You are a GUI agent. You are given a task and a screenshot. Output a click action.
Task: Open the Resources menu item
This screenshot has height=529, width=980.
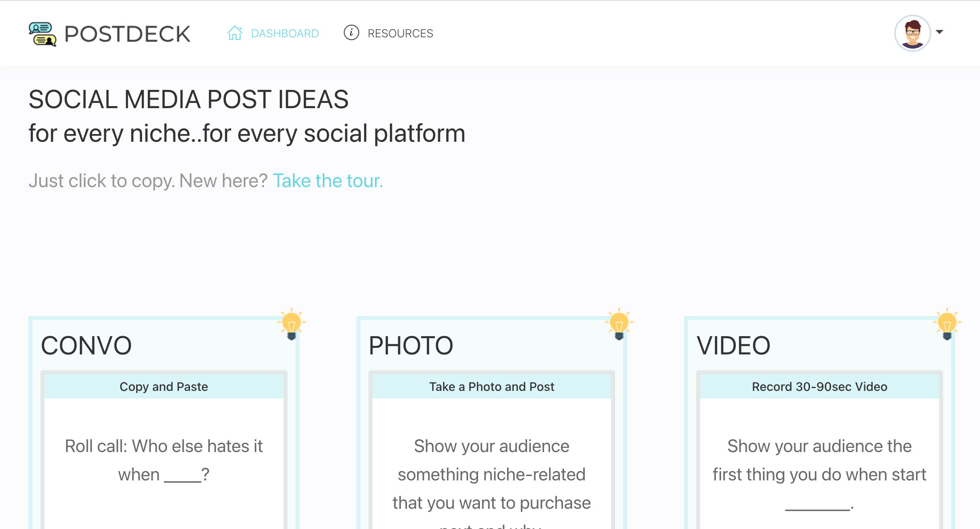pyautogui.click(x=400, y=33)
